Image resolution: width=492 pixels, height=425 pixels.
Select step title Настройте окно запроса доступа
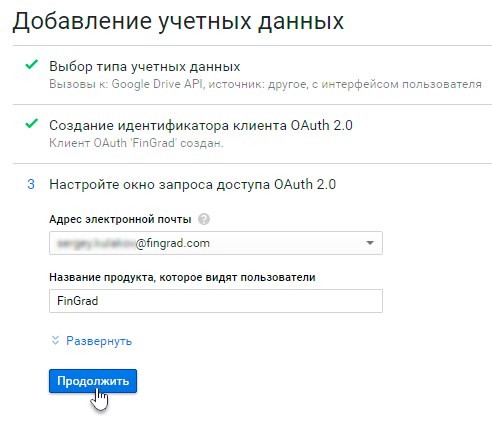(x=192, y=184)
